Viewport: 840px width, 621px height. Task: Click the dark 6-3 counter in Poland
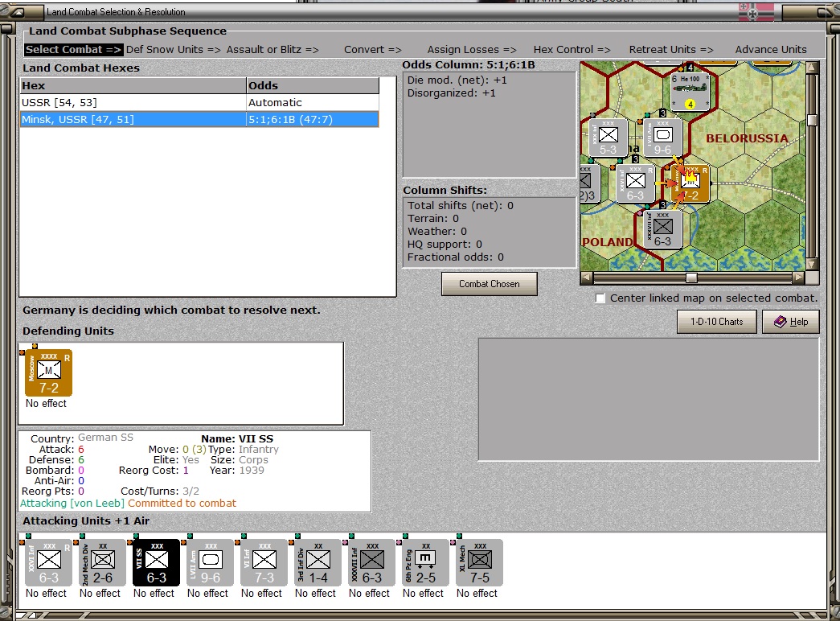(x=662, y=229)
